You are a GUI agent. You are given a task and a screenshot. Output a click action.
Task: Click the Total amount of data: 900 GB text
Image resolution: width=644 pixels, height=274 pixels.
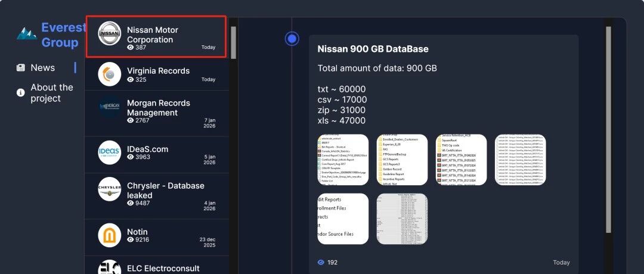pyautogui.click(x=377, y=68)
